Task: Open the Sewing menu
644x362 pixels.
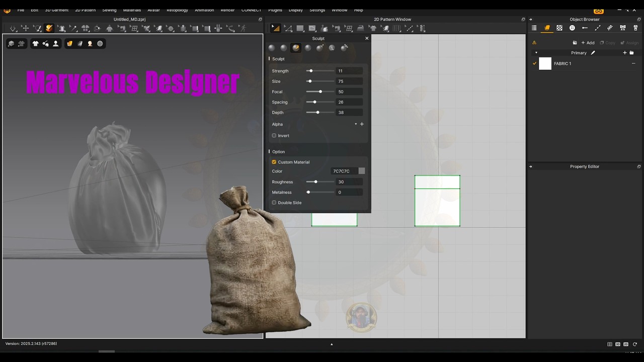Action: coord(109,10)
